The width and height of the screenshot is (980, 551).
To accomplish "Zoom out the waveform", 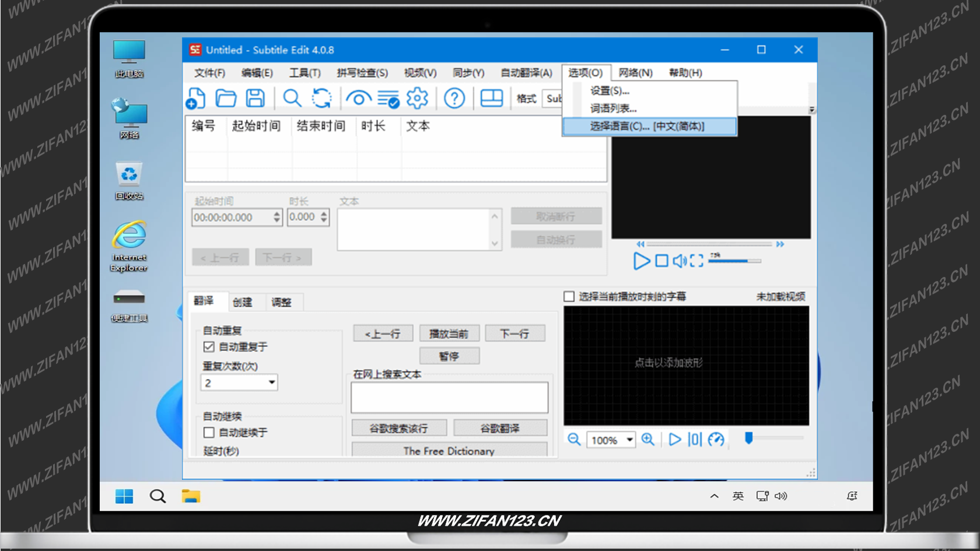I will (574, 439).
